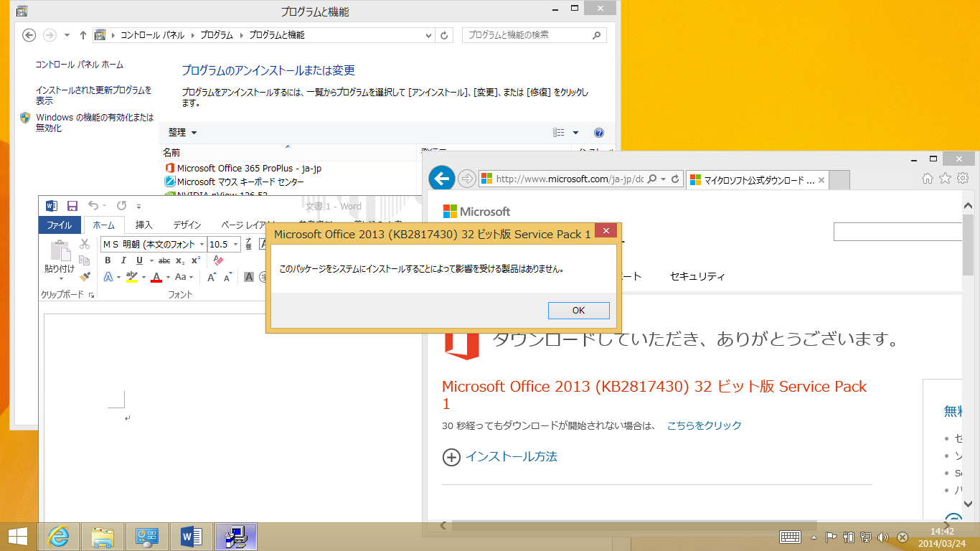Click the こちらをクリック download link

[704, 425]
